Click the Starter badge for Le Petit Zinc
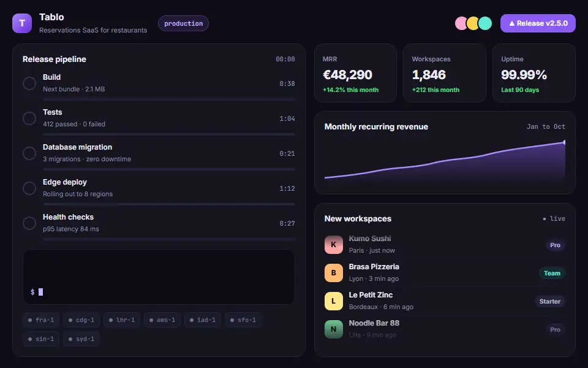This screenshot has width=588, height=368. (x=550, y=301)
